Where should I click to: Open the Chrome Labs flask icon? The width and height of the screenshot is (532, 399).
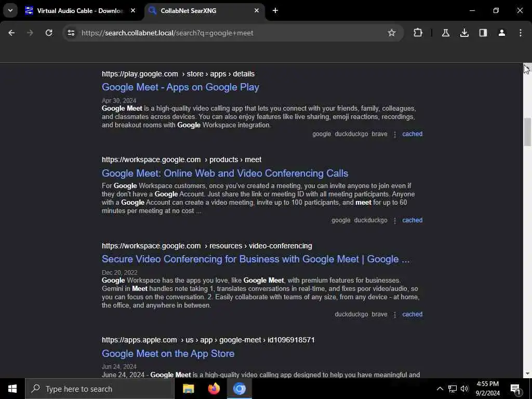pyautogui.click(x=445, y=33)
